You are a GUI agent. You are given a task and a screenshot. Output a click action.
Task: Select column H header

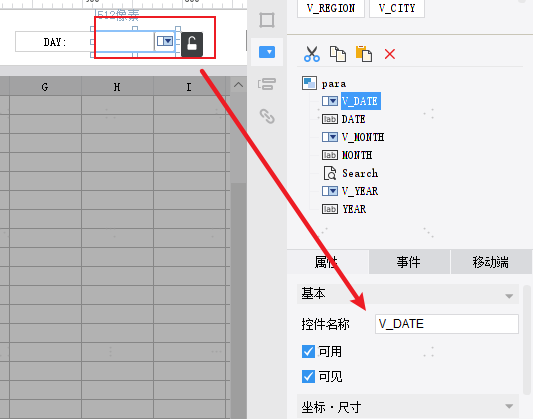(x=117, y=87)
